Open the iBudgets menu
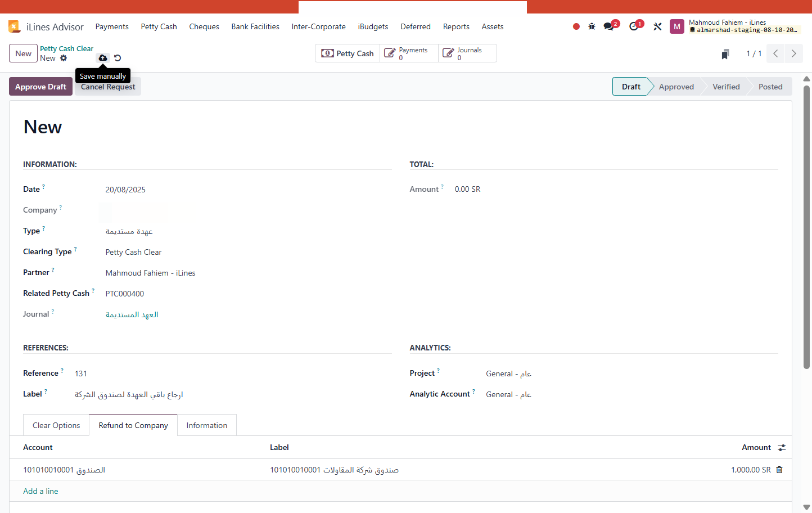 (373, 26)
